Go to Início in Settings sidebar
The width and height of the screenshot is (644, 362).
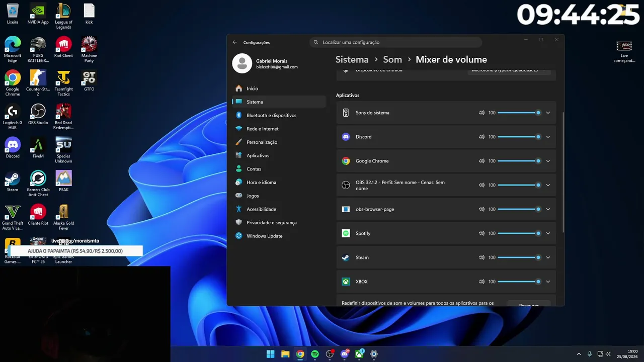pos(279,88)
